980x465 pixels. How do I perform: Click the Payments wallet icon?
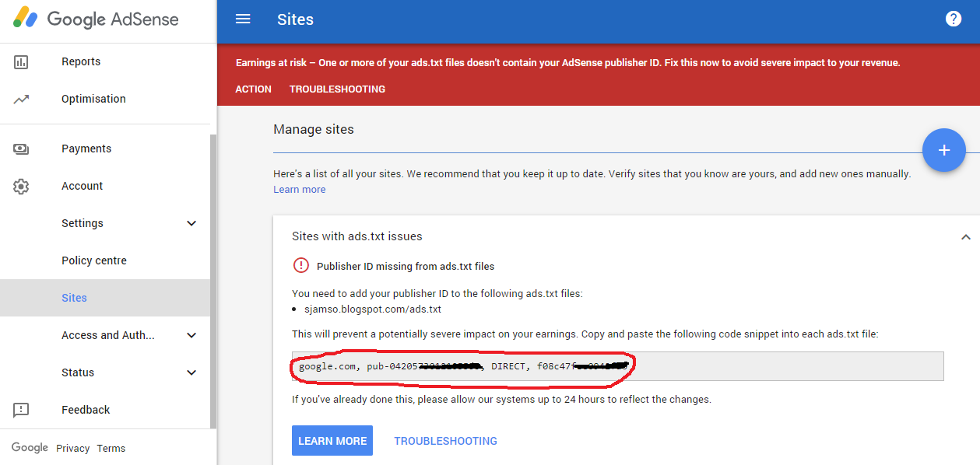(23, 149)
